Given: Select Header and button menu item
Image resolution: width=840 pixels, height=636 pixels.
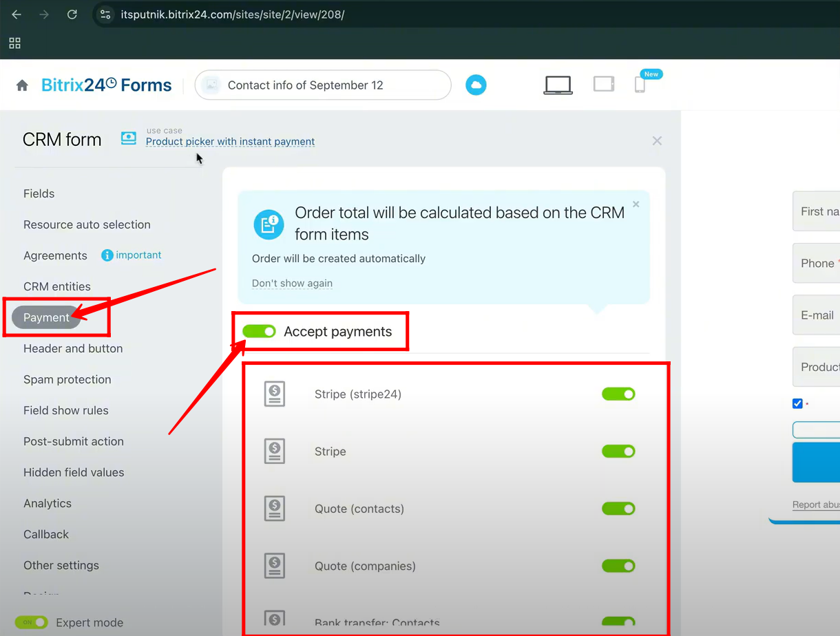Looking at the screenshot, I should tap(73, 348).
